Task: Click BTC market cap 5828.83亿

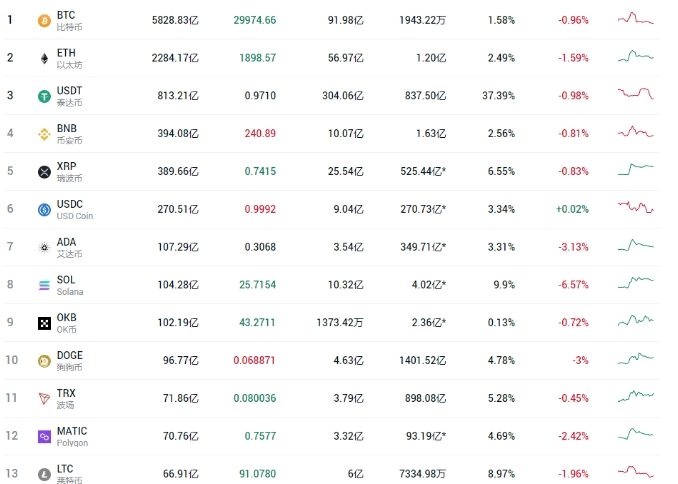Action: (x=175, y=20)
